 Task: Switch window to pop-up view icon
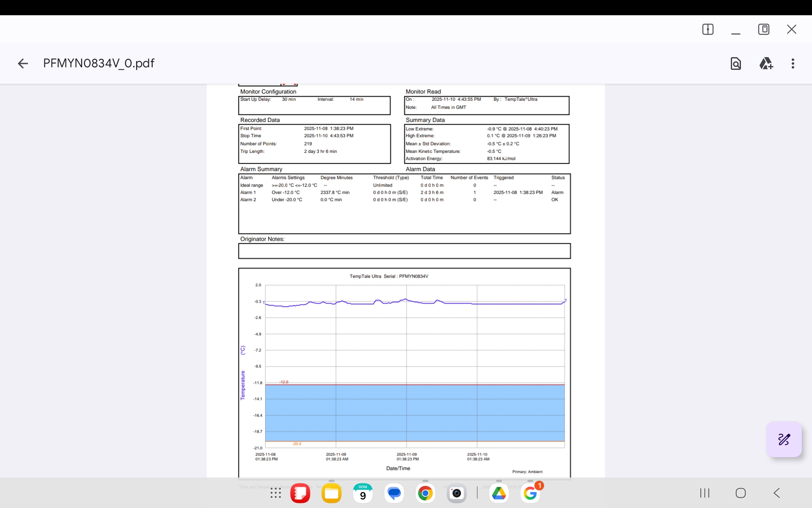point(763,29)
